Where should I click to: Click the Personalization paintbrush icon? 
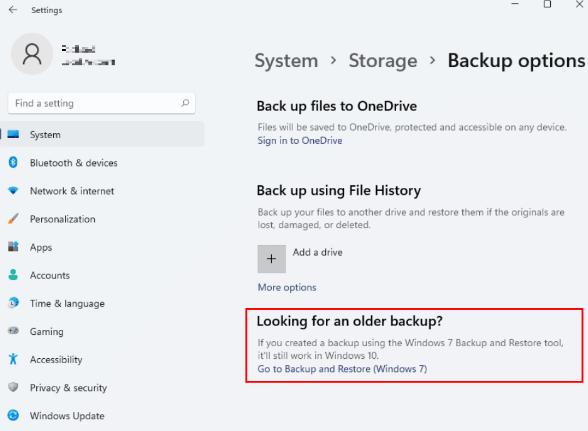[13, 219]
